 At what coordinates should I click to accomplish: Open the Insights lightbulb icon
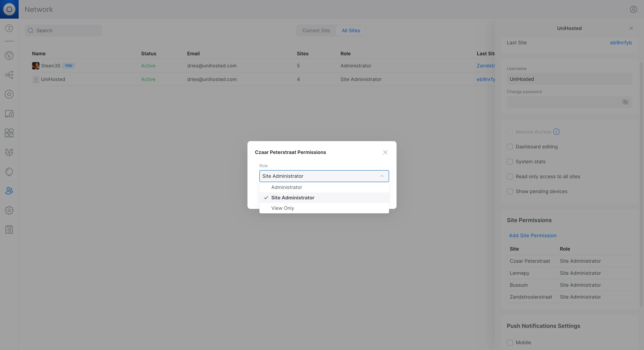(x=9, y=172)
